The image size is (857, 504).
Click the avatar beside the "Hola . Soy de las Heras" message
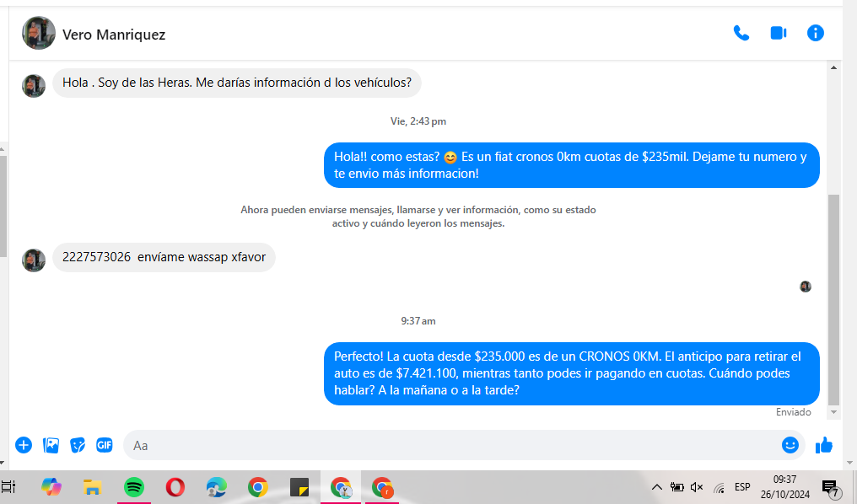[34, 86]
